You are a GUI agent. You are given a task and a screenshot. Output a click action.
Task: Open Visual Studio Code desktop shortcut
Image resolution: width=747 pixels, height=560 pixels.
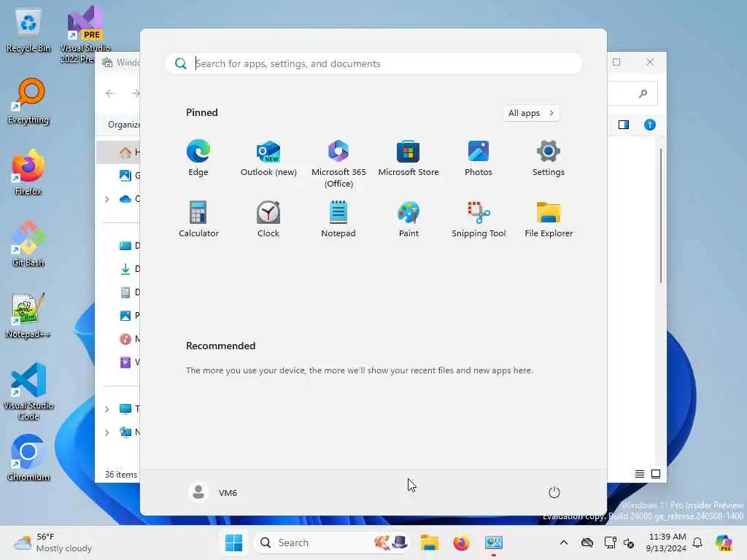click(28, 392)
